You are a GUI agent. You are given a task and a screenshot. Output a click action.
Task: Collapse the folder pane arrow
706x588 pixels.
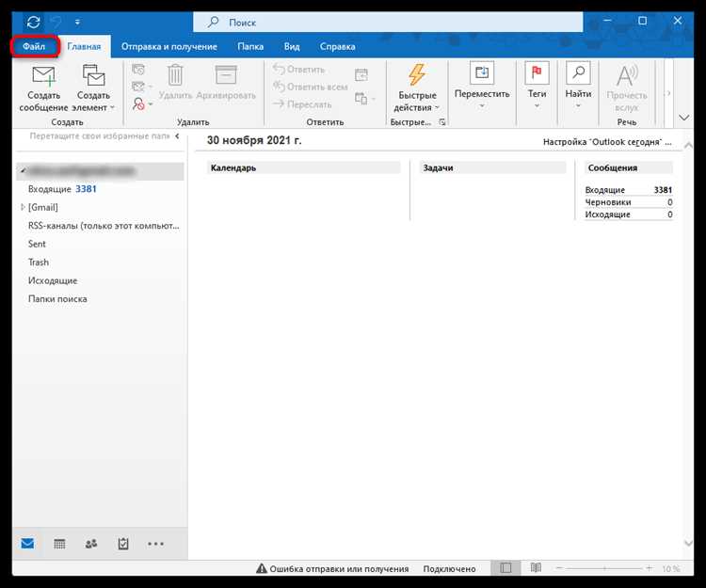point(177,135)
